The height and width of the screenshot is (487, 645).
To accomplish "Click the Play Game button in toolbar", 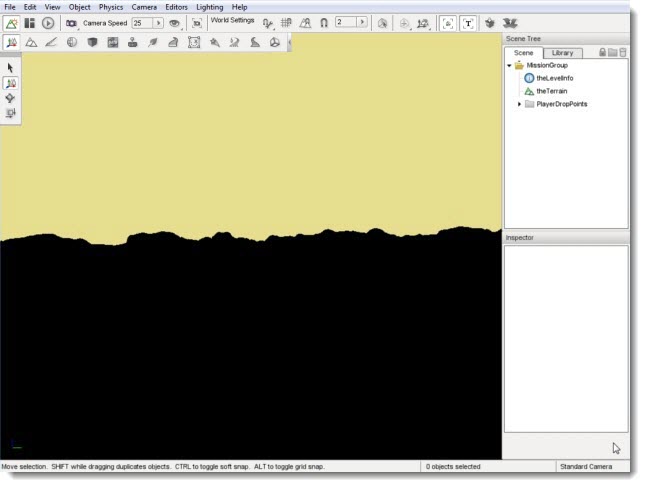I will click(47, 23).
